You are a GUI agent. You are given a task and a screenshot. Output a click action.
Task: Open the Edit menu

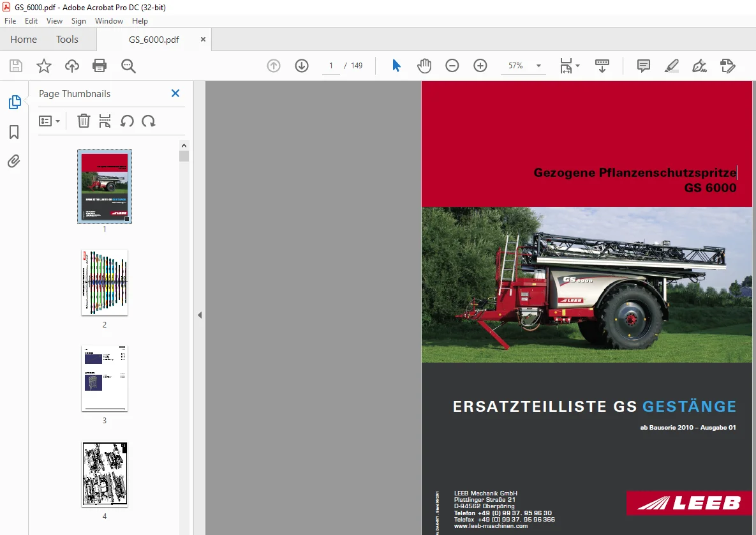31,20
